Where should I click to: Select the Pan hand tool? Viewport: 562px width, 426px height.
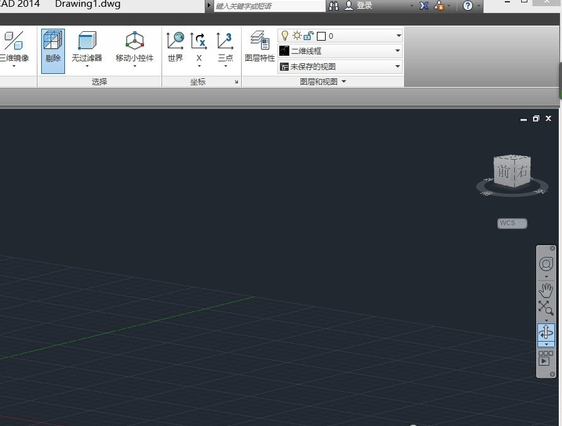(x=546, y=290)
